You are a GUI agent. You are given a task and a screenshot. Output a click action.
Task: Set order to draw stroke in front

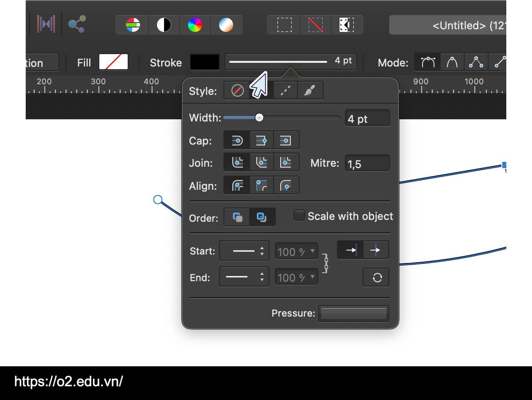(x=262, y=217)
